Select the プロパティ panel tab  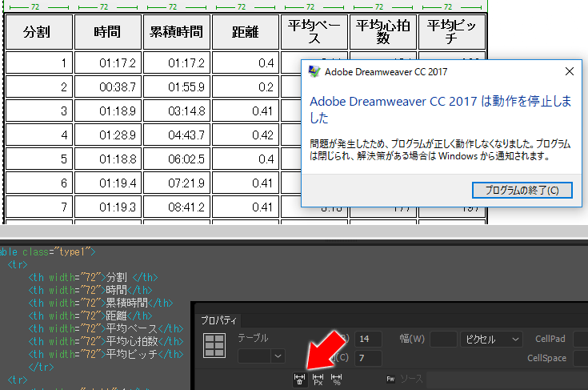tap(217, 319)
